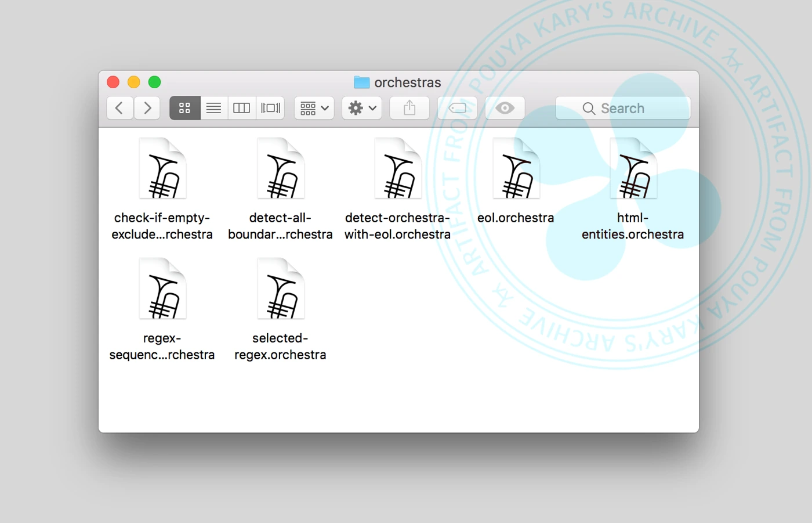The height and width of the screenshot is (523, 812).
Task: Select html-entities.orchestra file icon
Action: (633, 169)
